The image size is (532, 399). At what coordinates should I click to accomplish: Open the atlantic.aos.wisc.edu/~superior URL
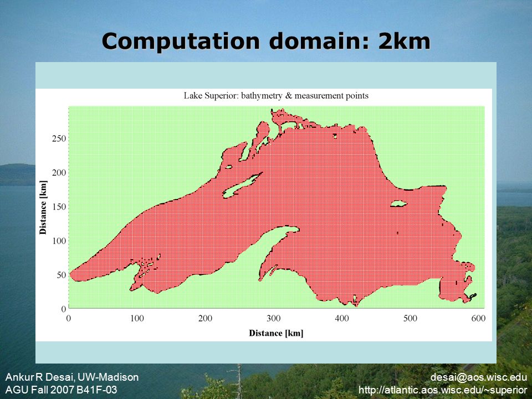click(x=443, y=390)
